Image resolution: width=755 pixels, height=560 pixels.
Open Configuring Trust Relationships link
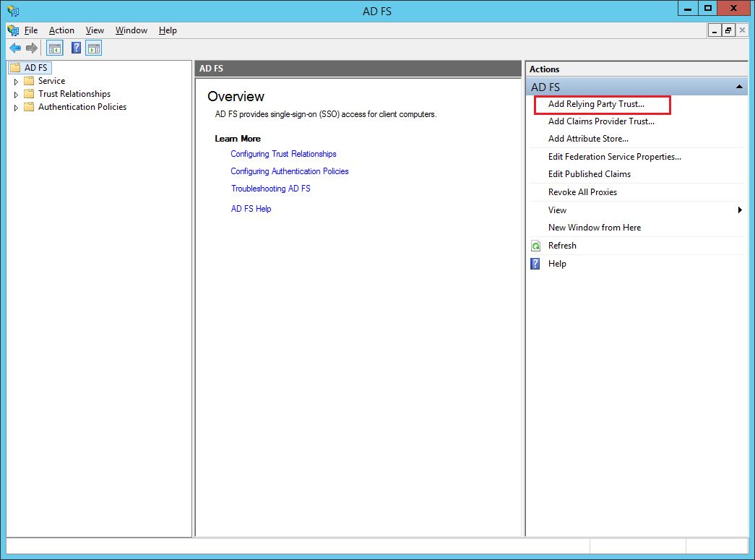tap(283, 154)
